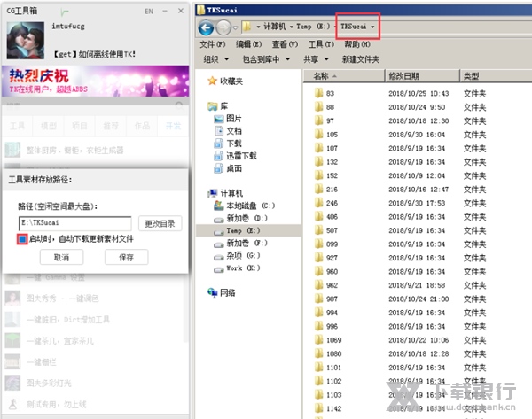532x419 pixels.
Task: Open the 图片 library
Action: pyautogui.click(x=228, y=119)
